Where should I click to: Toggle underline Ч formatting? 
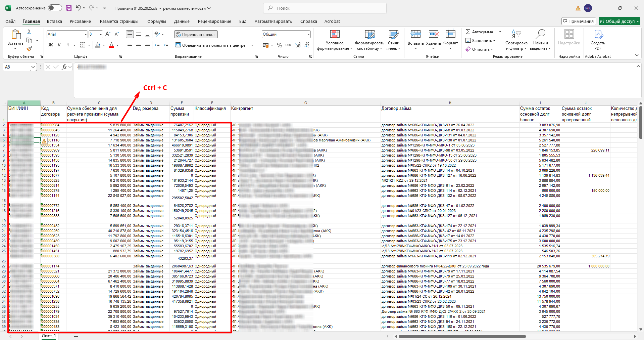pos(68,45)
